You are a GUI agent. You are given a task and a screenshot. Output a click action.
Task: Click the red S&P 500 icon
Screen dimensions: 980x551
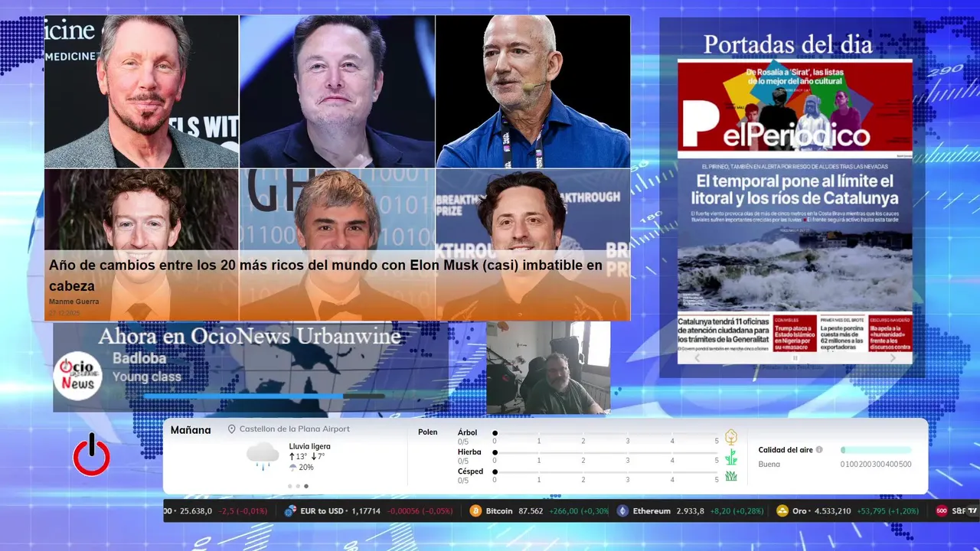942,510
